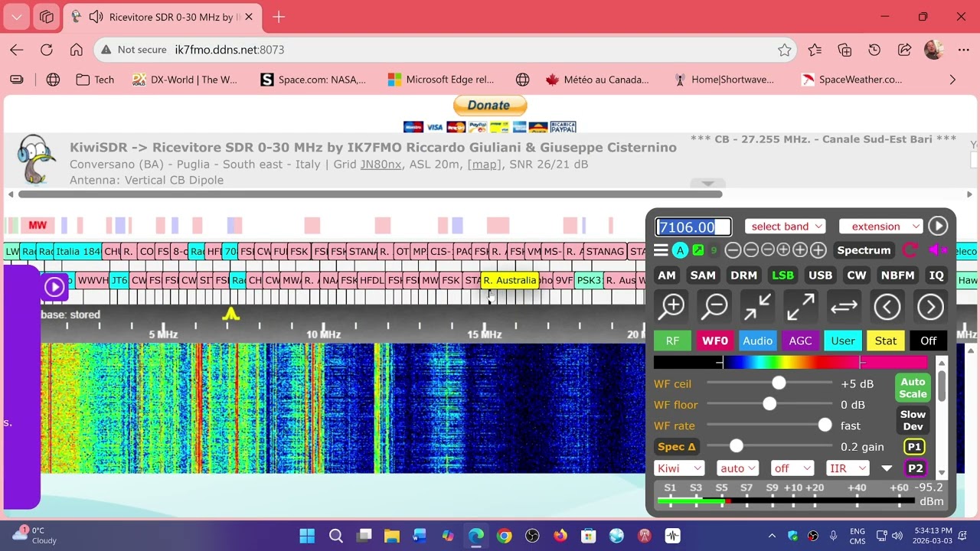Zoom in with the magnifier plus icon
Screen dimensions: 980x551
tap(672, 307)
